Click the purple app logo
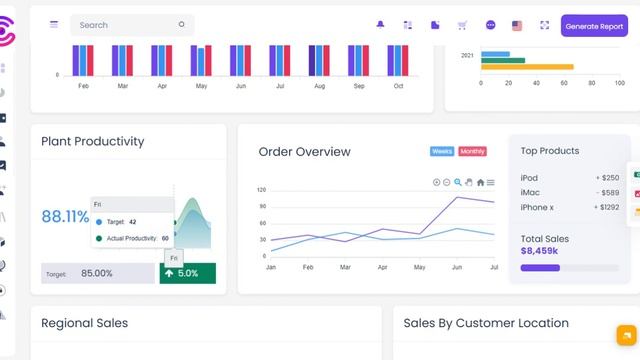Image resolution: width=640 pixels, height=360 pixels. 7,31
